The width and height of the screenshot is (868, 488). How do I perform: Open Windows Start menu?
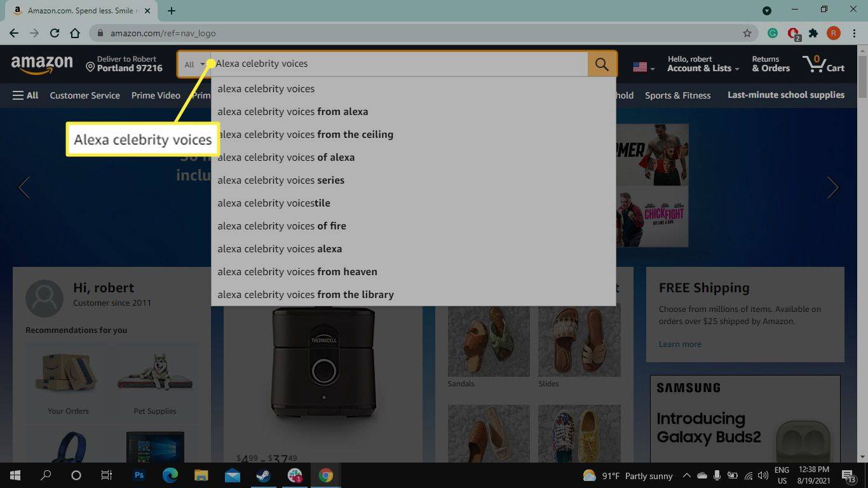point(15,475)
